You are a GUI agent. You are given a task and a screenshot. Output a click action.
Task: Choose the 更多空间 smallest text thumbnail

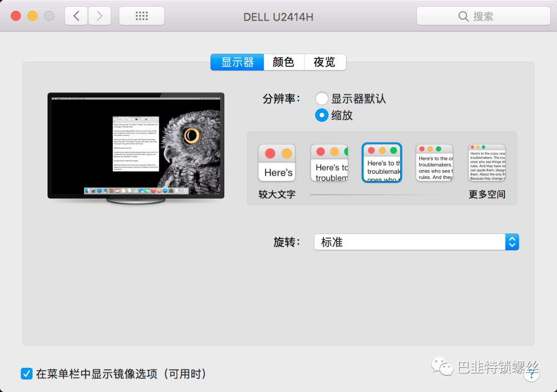pyautogui.click(x=487, y=163)
